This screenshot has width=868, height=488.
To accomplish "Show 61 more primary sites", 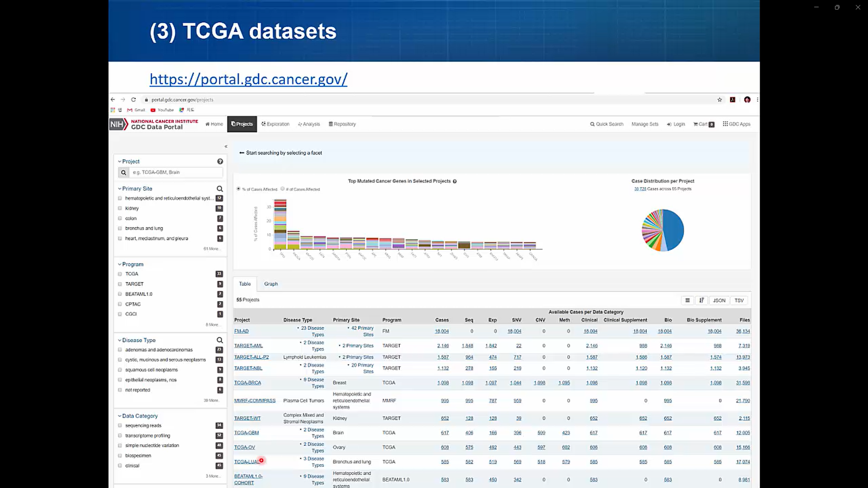I will pyautogui.click(x=212, y=249).
